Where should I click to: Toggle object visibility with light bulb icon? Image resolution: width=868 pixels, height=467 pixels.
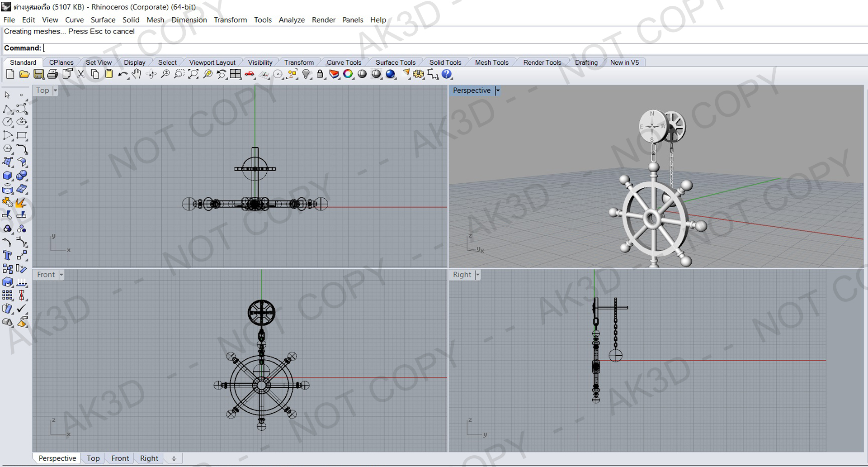tap(306, 74)
